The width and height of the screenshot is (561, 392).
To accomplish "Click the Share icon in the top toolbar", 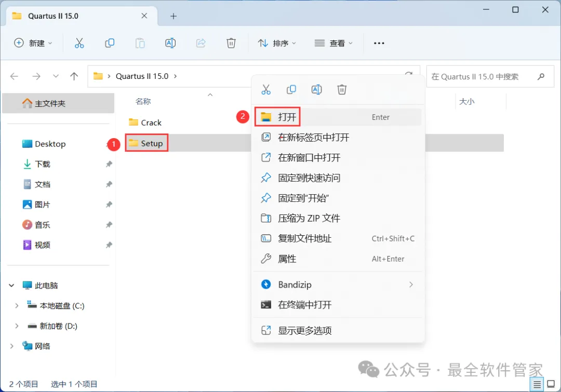I will pos(201,43).
